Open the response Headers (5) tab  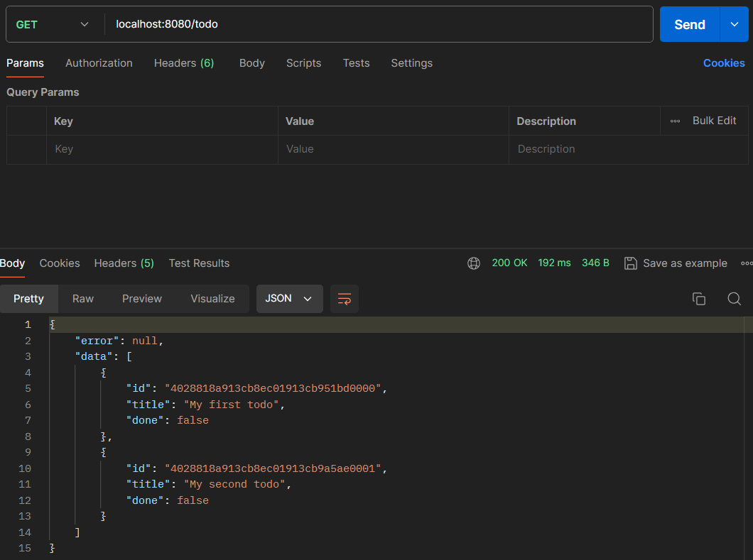coord(124,263)
